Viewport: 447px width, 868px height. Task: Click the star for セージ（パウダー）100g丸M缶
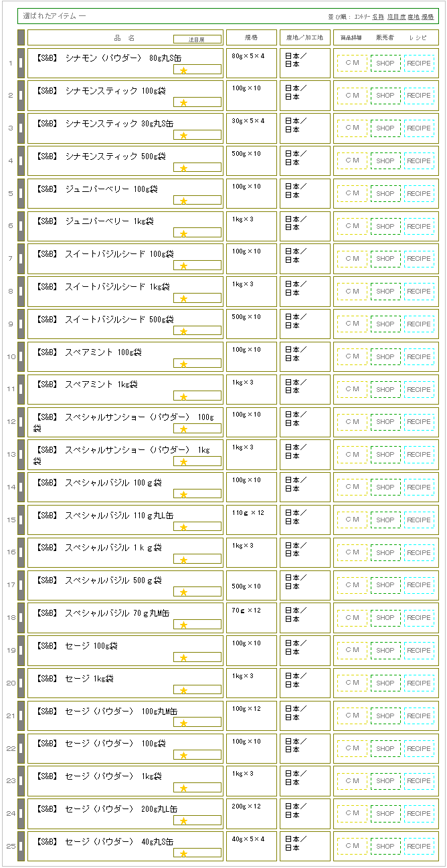(x=183, y=724)
